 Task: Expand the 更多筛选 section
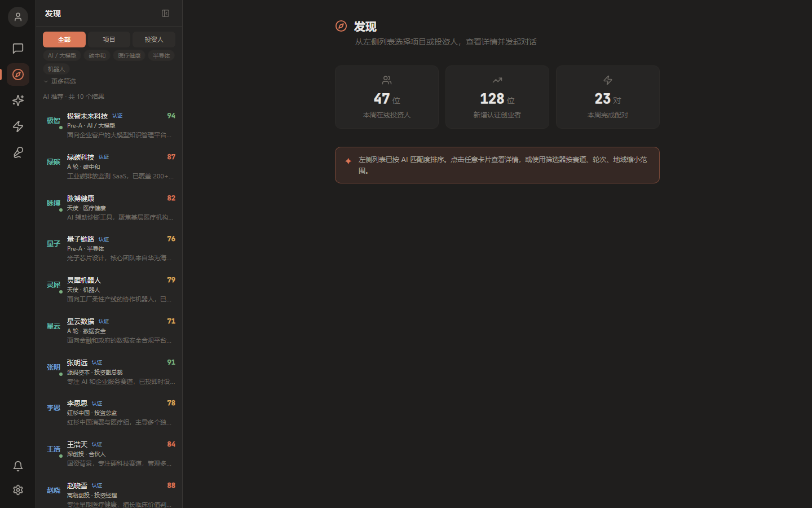[60, 81]
